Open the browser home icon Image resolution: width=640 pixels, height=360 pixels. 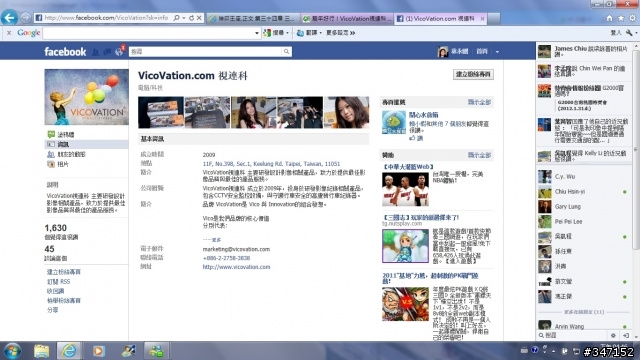609,18
